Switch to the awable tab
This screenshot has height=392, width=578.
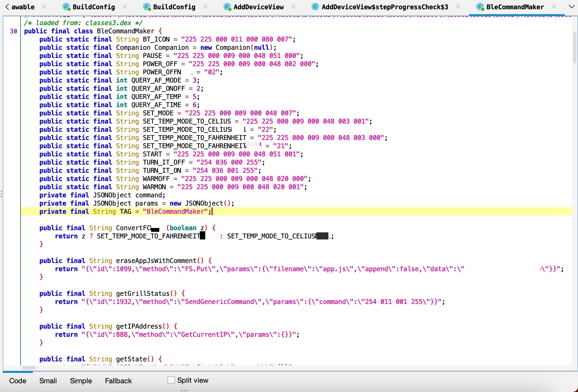point(23,7)
